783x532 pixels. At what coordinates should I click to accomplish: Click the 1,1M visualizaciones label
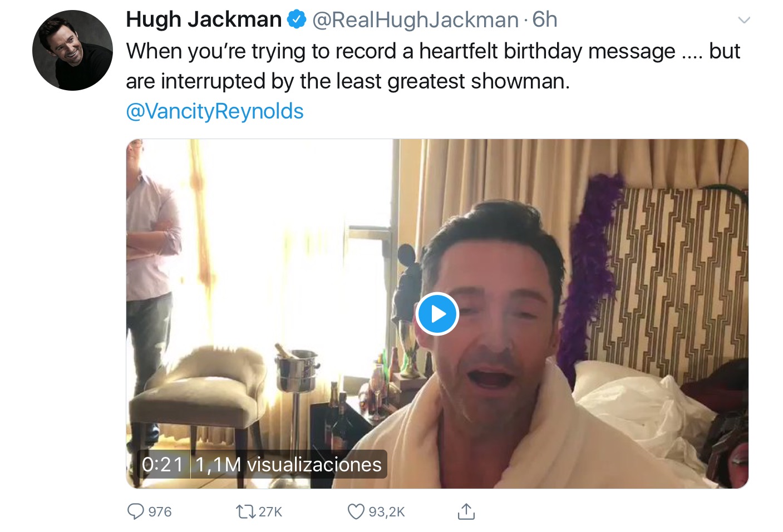(288, 464)
